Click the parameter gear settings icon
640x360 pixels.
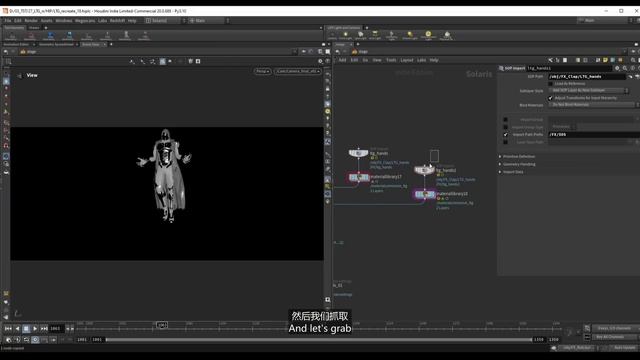pos(617,68)
